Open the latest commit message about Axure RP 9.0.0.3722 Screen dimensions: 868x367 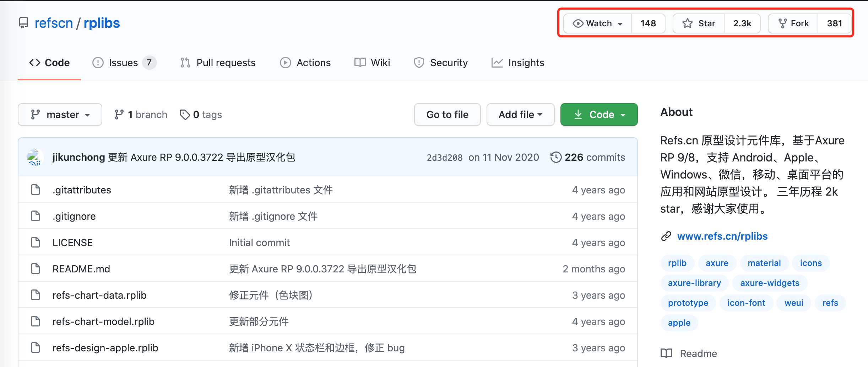[x=202, y=157]
